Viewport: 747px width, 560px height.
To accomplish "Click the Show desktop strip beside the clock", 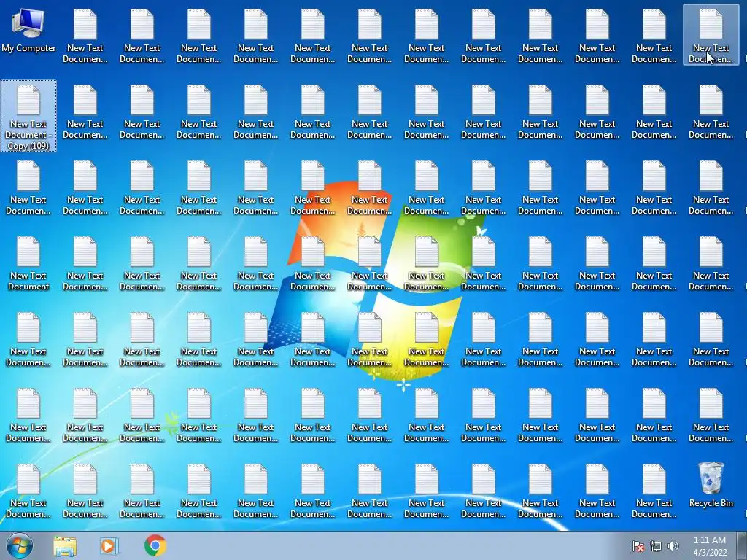I will (742, 545).
